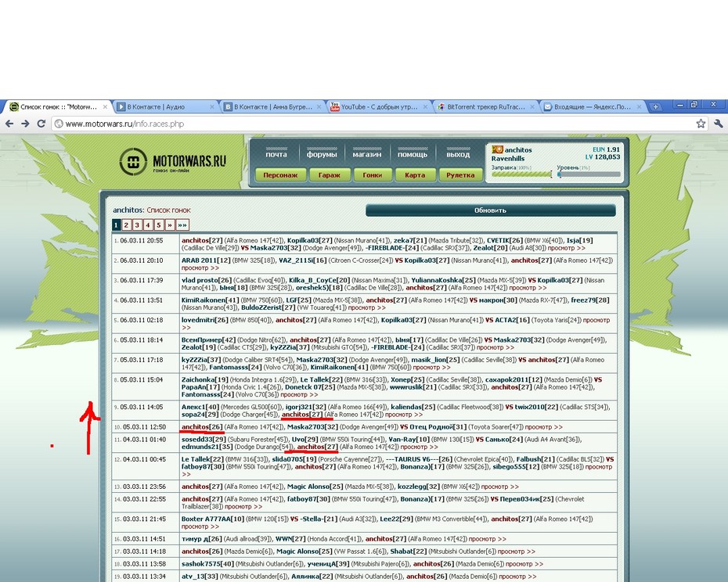Switch to the В Контакте Анна Бугре tab
Viewport: 728px width, 582px height.
[x=272, y=106]
